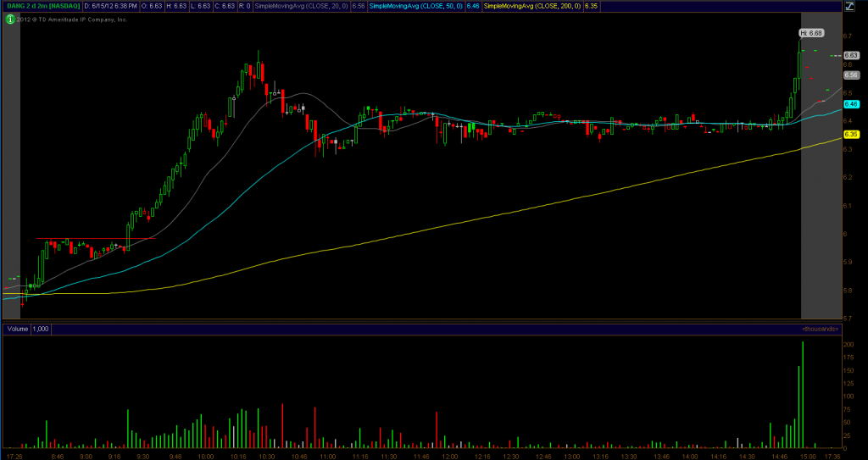Click the 17:26 label on the time axis
Viewport: 868px width, 460px height.
click(x=14, y=456)
